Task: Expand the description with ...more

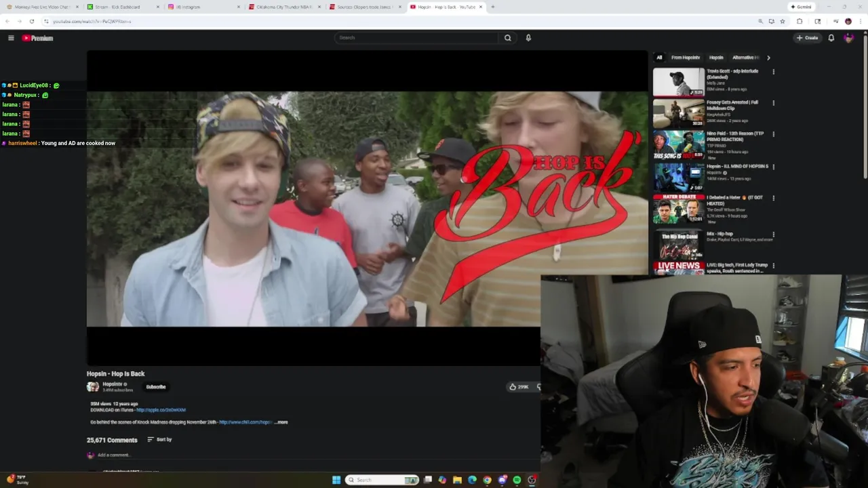Action: 281,422
